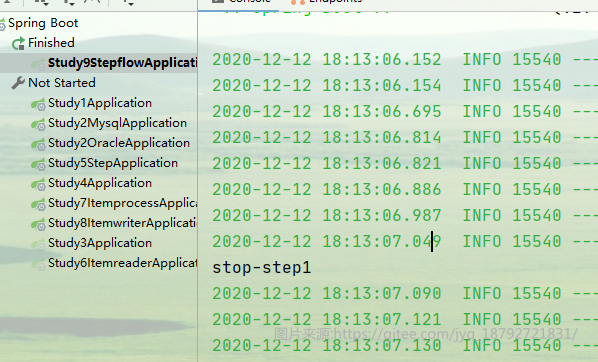This screenshot has width=598, height=362.
Task: Select the Not Started group node
Action: click(x=62, y=83)
